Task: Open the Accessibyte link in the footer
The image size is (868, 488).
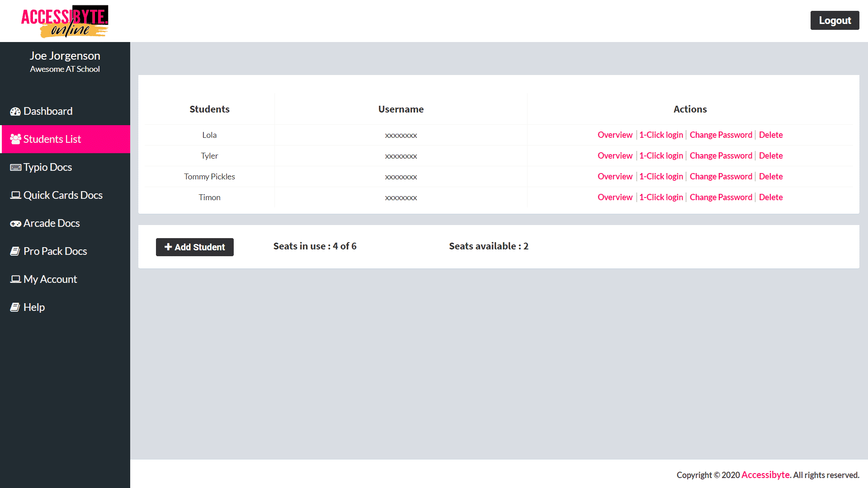Action: click(x=765, y=475)
